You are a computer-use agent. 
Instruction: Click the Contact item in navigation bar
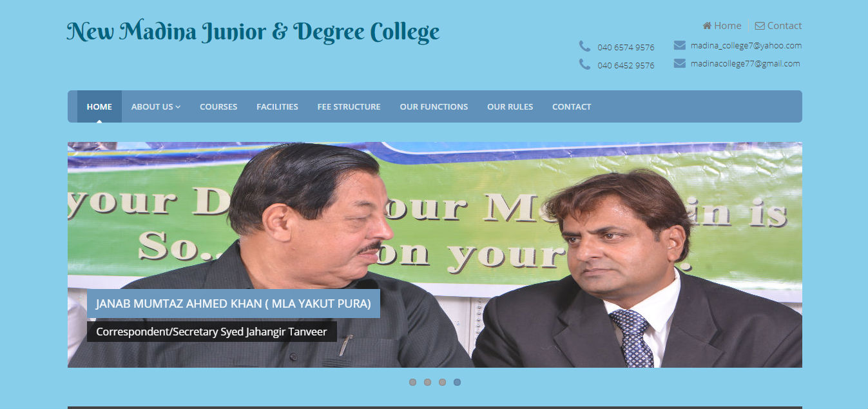click(572, 106)
